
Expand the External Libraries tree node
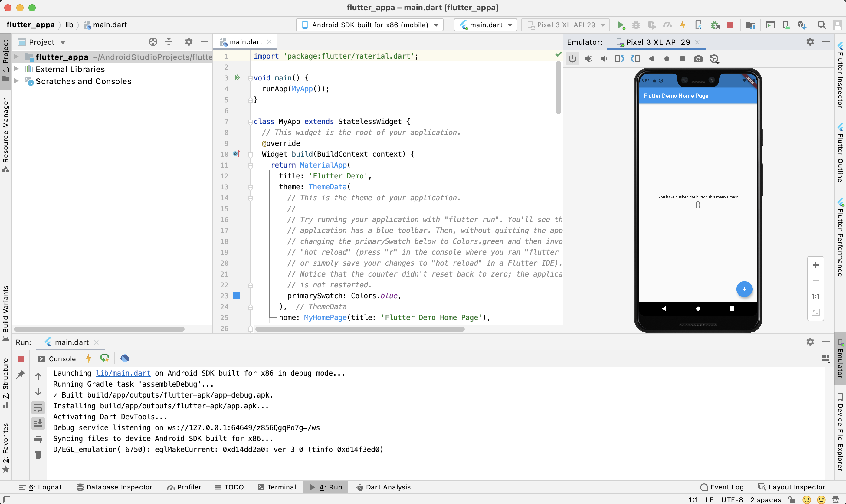(x=17, y=69)
